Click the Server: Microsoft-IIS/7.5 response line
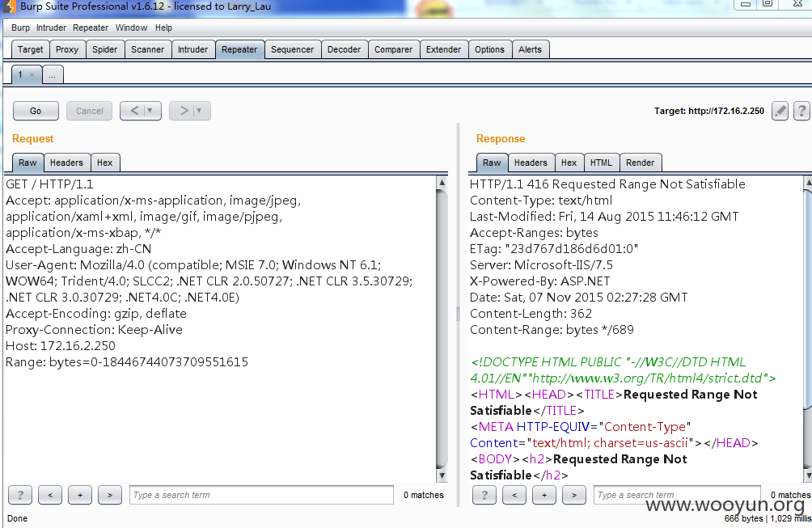Image resolution: width=812 pixels, height=528 pixels. pos(541,265)
